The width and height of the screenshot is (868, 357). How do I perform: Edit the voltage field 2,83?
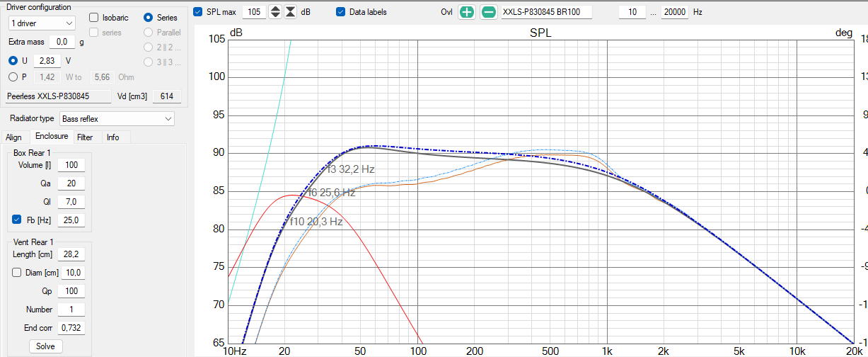coord(48,61)
